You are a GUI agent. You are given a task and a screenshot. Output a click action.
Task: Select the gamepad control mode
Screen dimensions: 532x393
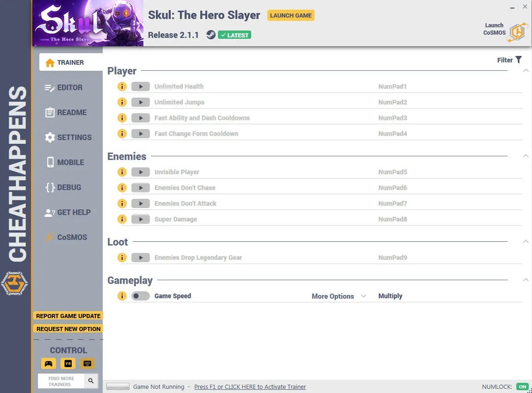[x=49, y=363]
